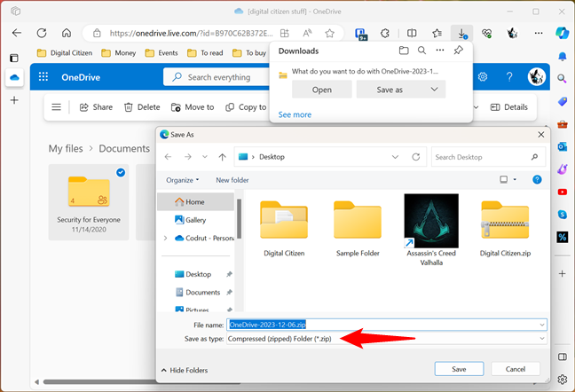Open downloads folder icon in Downloads panel
This screenshot has height=392, width=575.
(x=404, y=51)
